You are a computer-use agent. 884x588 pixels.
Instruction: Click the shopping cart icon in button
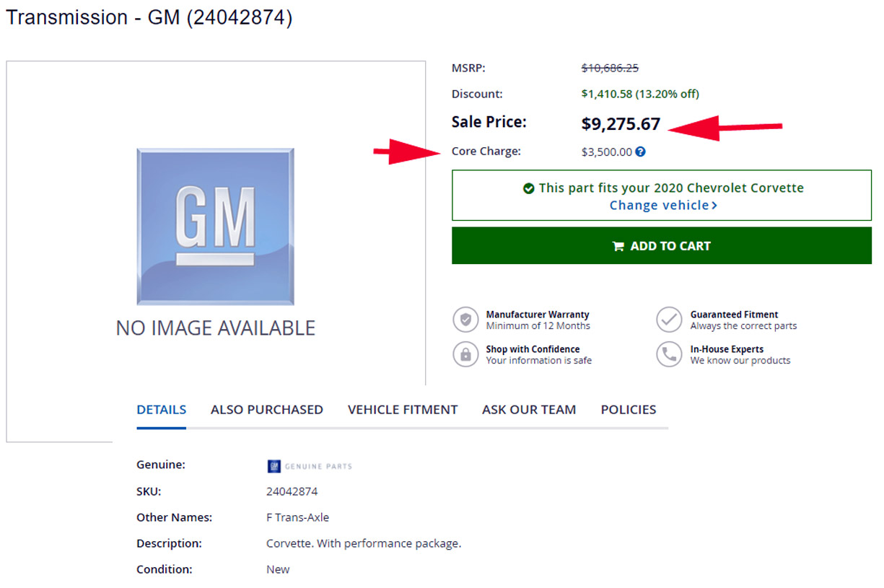(618, 246)
